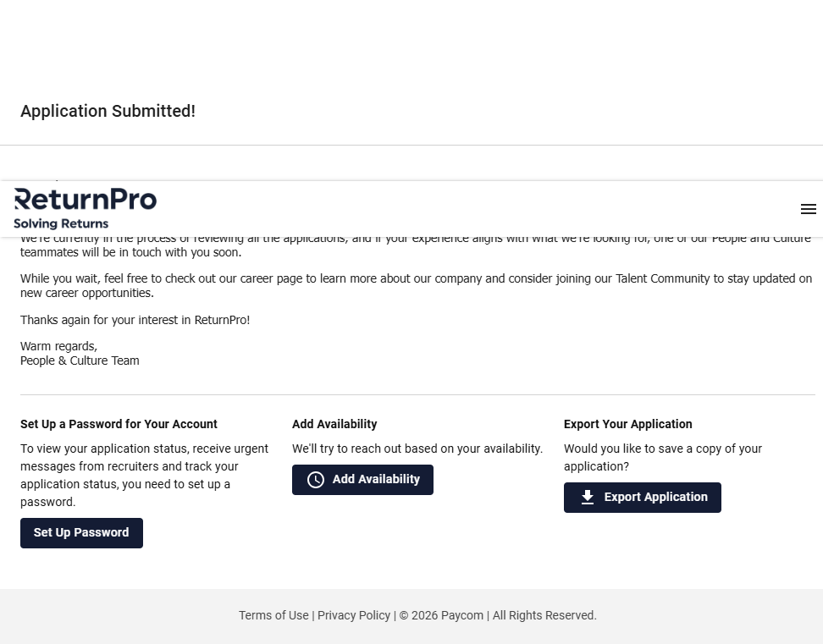Click the Add Availability button label
Viewport: 823px width, 644px height.
[x=376, y=480]
